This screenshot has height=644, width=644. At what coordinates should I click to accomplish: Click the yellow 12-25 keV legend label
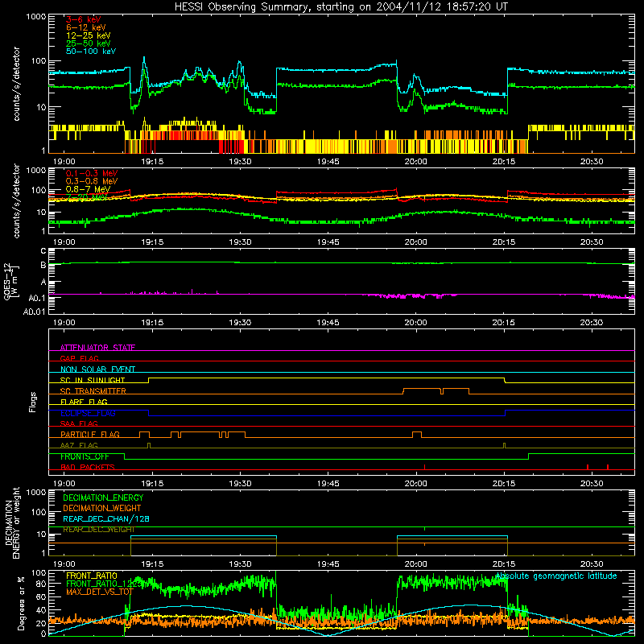click(x=89, y=35)
